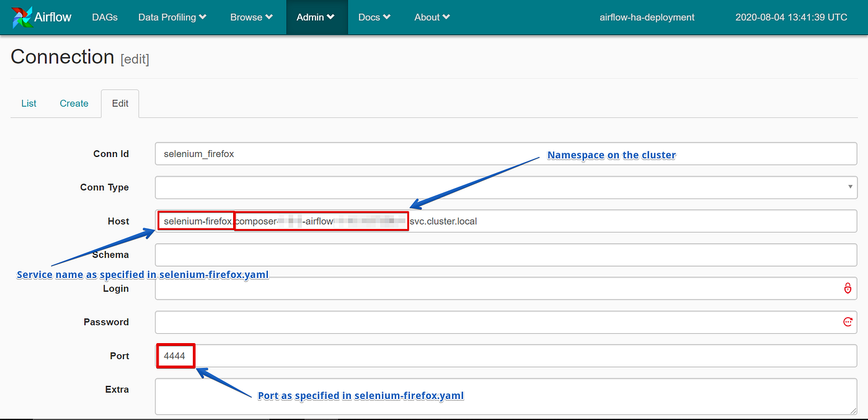Open the About dropdown
This screenshot has height=420, width=868.
coord(432,17)
